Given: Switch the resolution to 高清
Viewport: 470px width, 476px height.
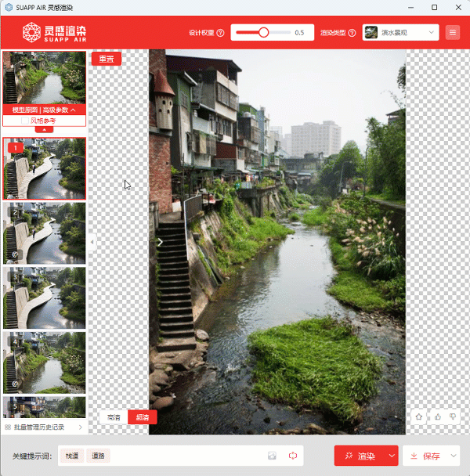Looking at the screenshot, I should (114, 417).
